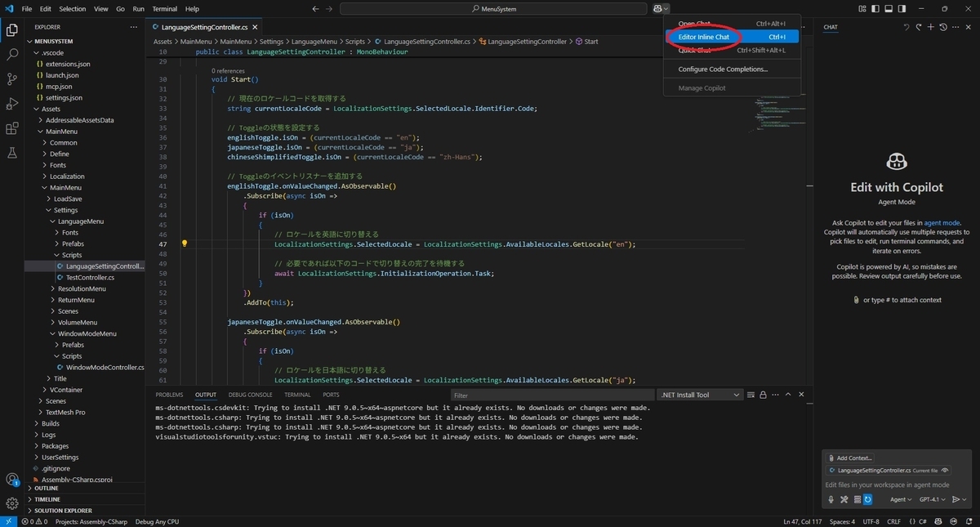The height and width of the screenshot is (527, 980).
Task: Open the Source Control view
Action: point(12,79)
